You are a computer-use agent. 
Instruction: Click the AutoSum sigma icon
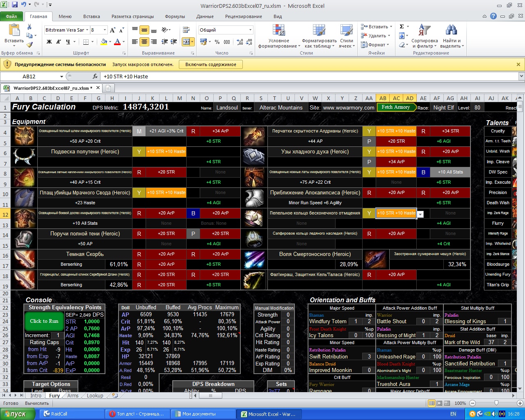click(402, 27)
